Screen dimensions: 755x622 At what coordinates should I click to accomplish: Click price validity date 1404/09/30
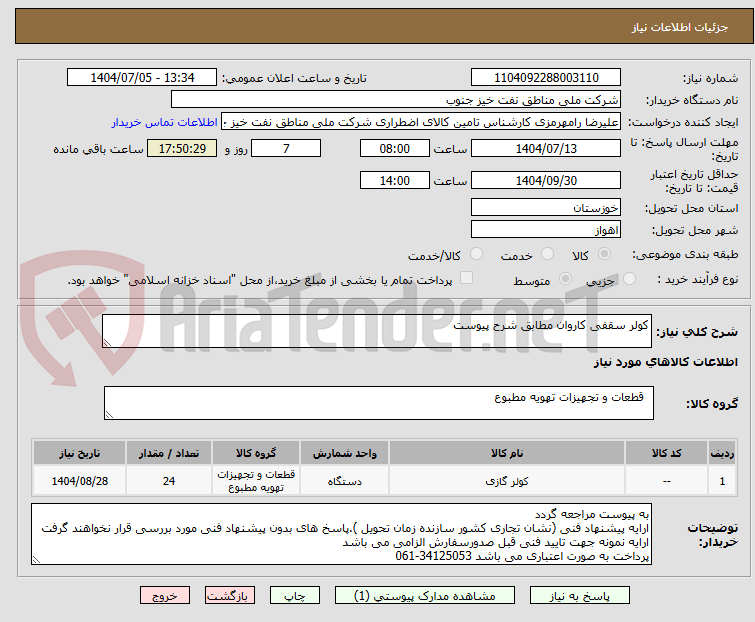click(x=546, y=181)
